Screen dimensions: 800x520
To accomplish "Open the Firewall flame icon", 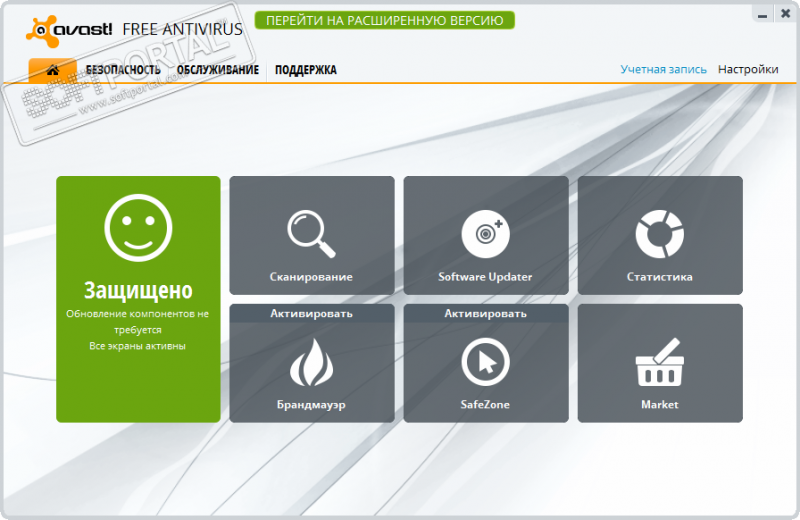I will 311,362.
